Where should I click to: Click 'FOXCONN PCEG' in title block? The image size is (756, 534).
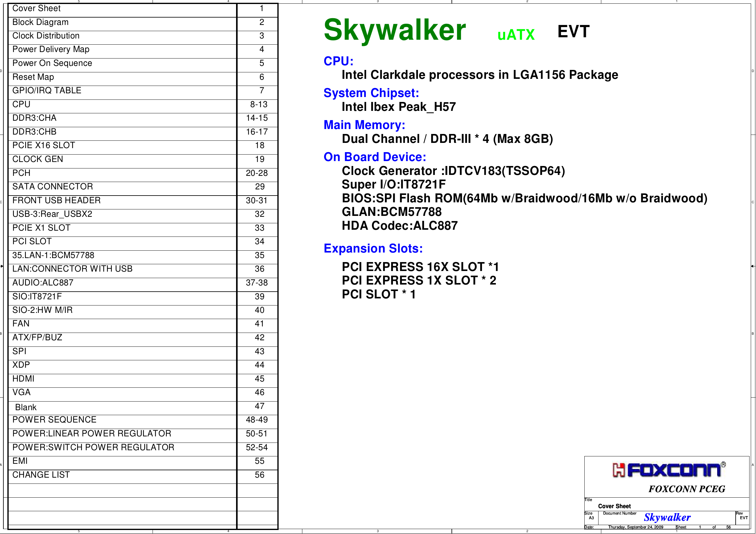687,489
